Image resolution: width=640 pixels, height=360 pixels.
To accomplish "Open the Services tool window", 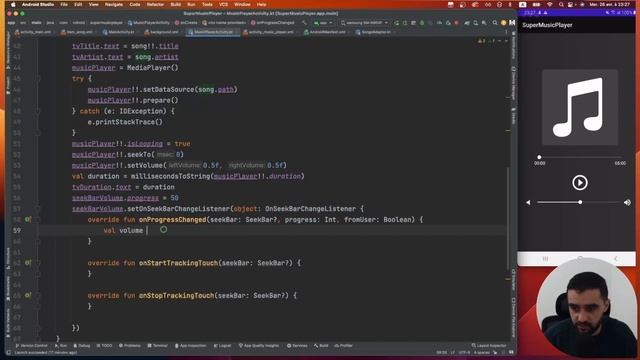I will pyautogui.click(x=297, y=346).
